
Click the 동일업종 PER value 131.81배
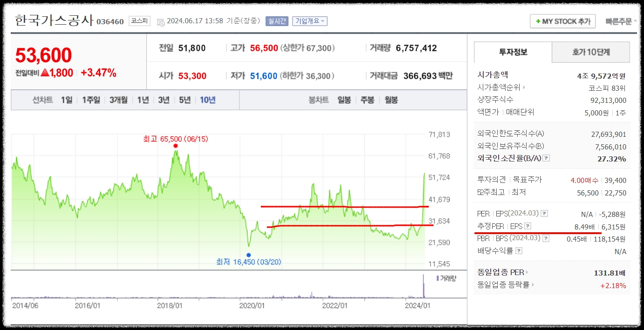(x=610, y=273)
